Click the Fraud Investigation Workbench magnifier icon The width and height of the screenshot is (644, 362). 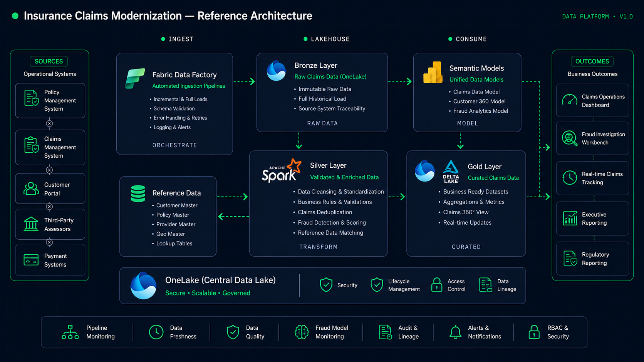point(570,138)
